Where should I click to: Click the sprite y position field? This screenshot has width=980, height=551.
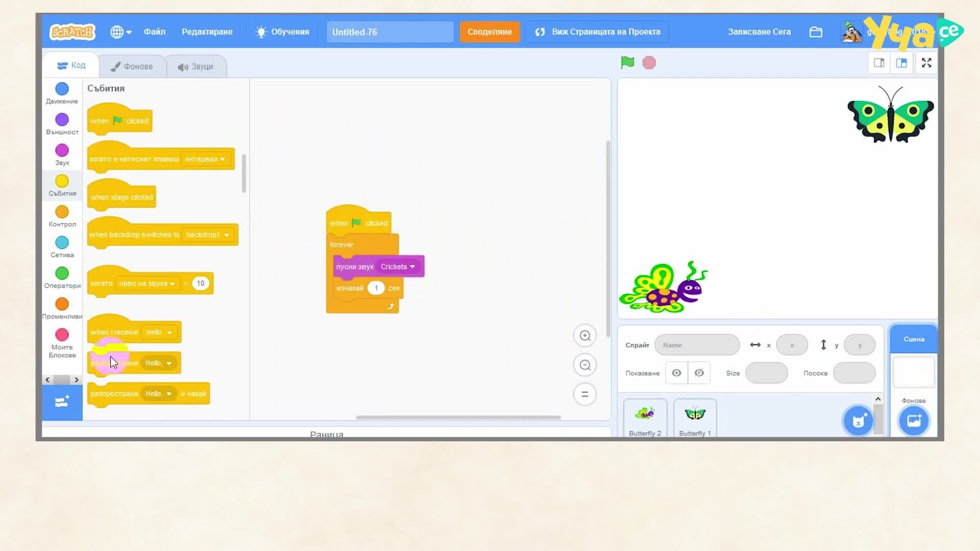click(x=860, y=345)
